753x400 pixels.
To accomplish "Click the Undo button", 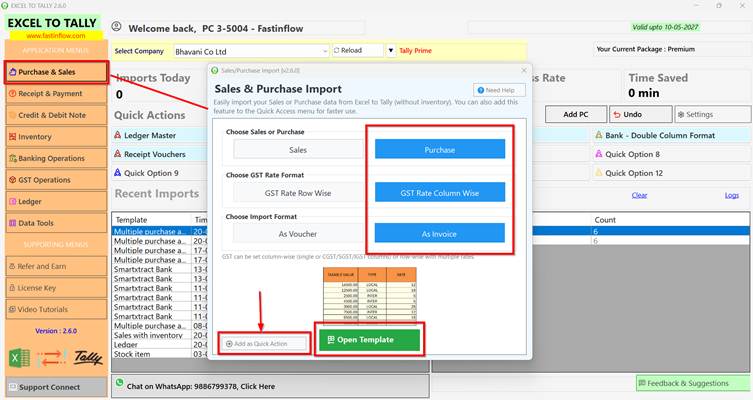I will 641,114.
